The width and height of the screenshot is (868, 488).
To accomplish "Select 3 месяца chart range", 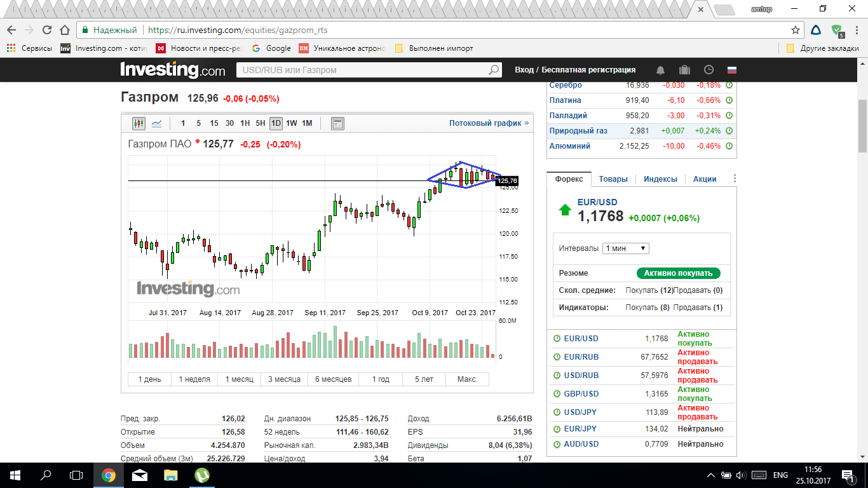I will pyautogui.click(x=284, y=379).
